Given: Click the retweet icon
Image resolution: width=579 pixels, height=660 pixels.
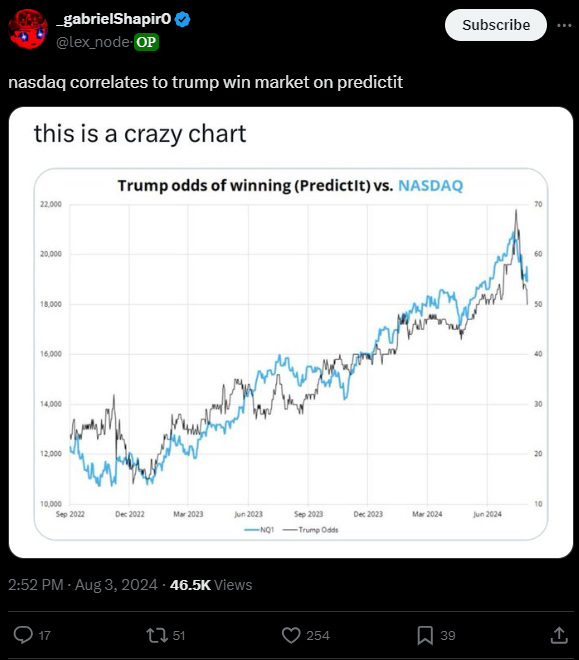Looking at the screenshot, I should 157,635.
